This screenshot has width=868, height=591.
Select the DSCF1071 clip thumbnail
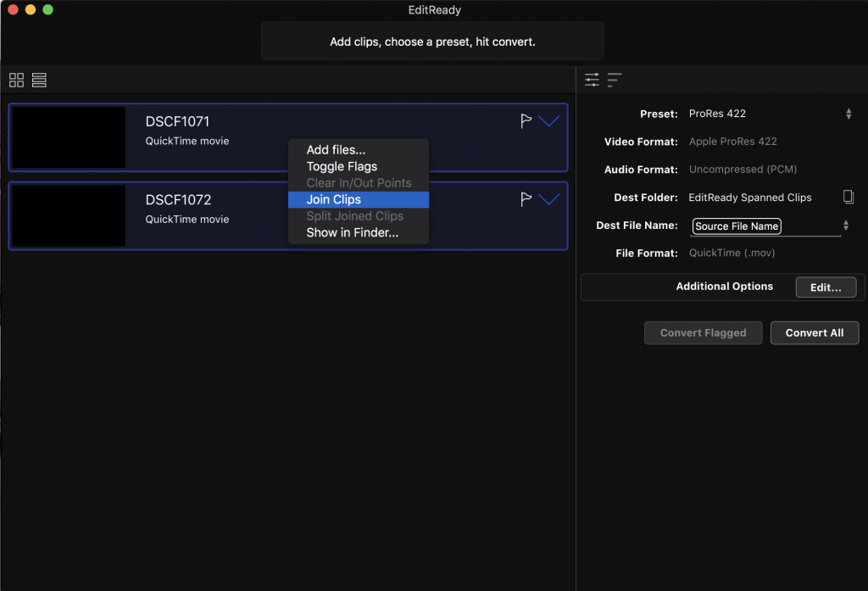[69, 137]
